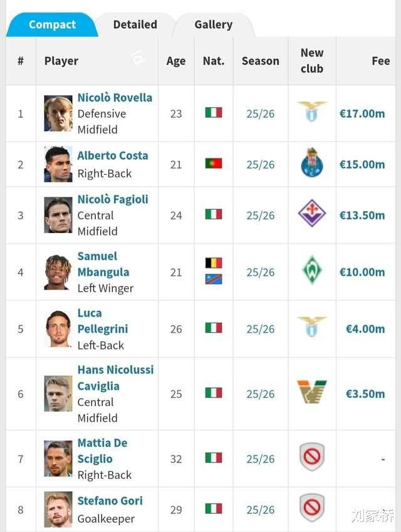Click Luca Pellegrini's 25/26 season link

coord(260,329)
